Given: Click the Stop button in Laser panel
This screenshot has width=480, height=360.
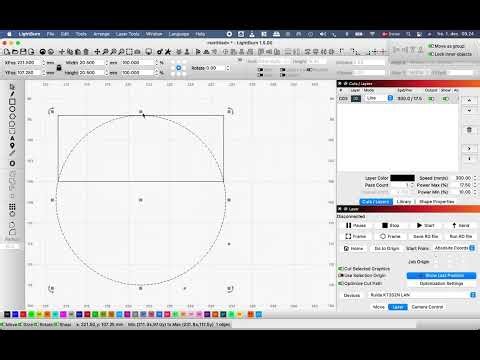Looking at the screenshot, I should click(x=390, y=226).
